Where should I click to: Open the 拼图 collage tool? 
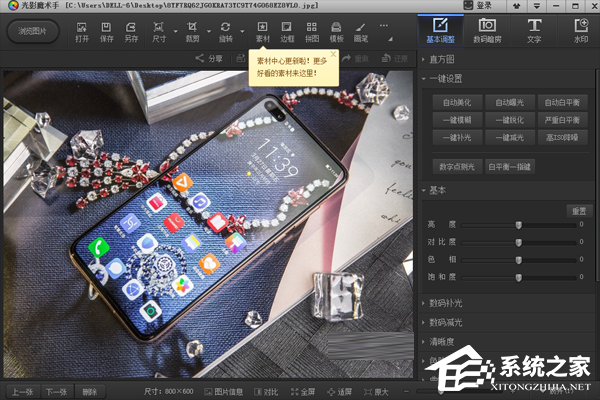click(311, 32)
